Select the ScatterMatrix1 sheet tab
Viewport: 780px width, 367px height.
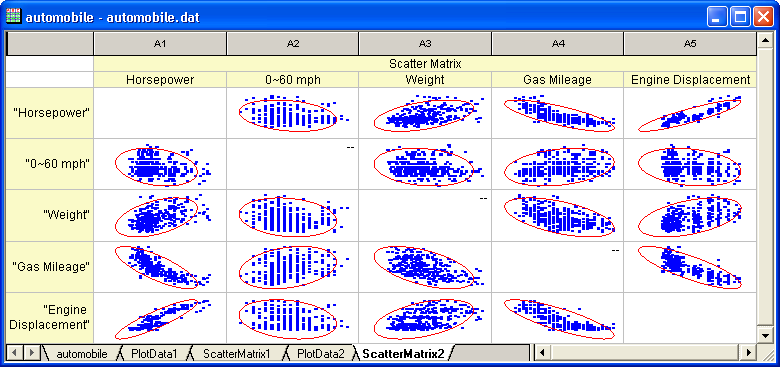tap(236, 354)
